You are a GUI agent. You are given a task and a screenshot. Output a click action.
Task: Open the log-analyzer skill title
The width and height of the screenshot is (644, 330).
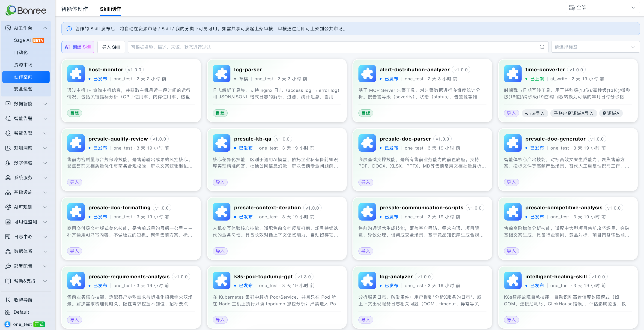[396, 276]
